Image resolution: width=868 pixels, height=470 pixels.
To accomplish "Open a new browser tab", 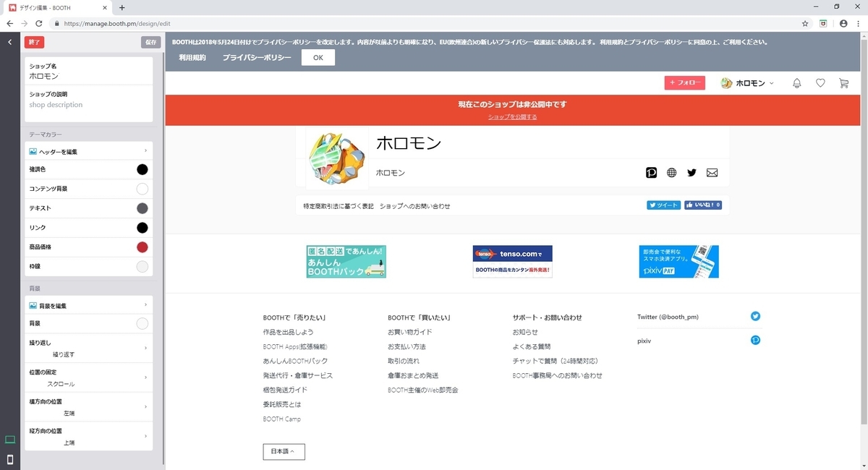I will point(122,7).
